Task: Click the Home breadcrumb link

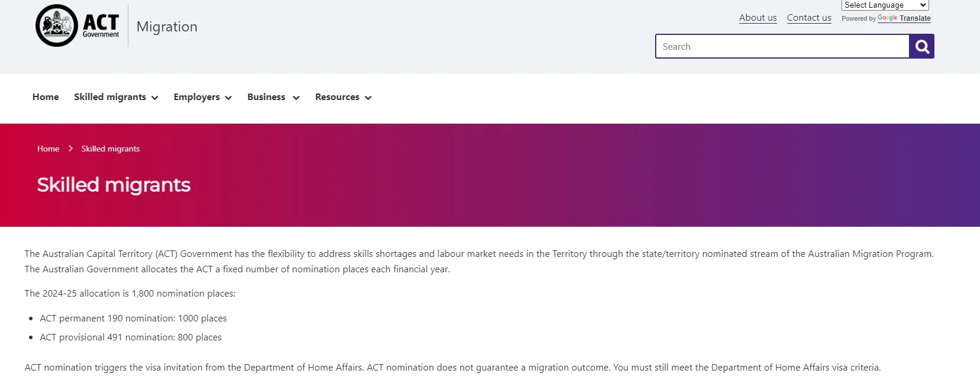Action: point(48,149)
